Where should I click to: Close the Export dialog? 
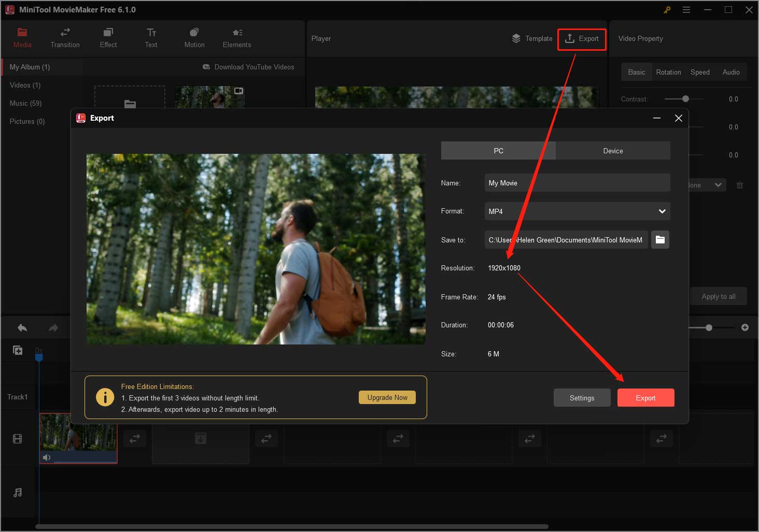(x=678, y=118)
